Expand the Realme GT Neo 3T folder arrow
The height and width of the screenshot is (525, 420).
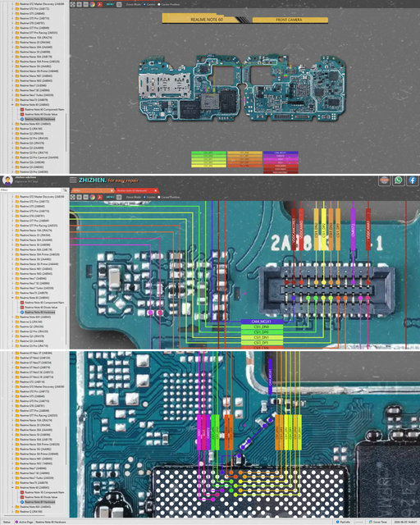point(13,353)
